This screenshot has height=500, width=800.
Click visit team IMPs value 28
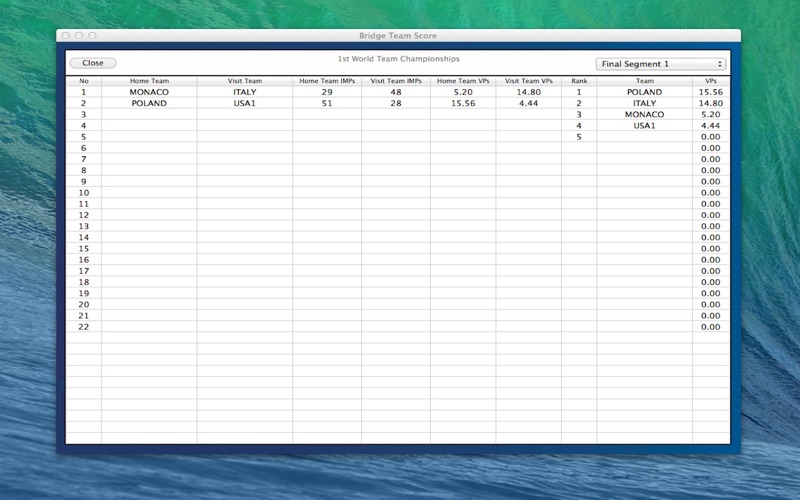[396, 103]
